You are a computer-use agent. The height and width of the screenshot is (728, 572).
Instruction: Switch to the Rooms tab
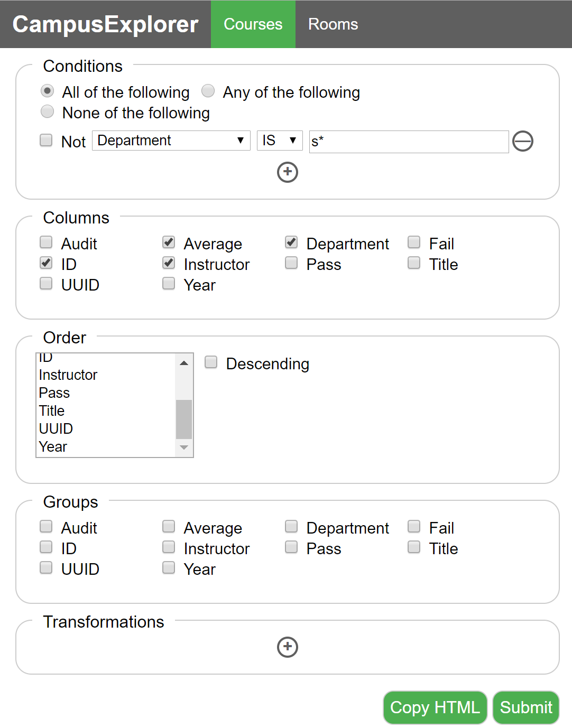(333, 24)
